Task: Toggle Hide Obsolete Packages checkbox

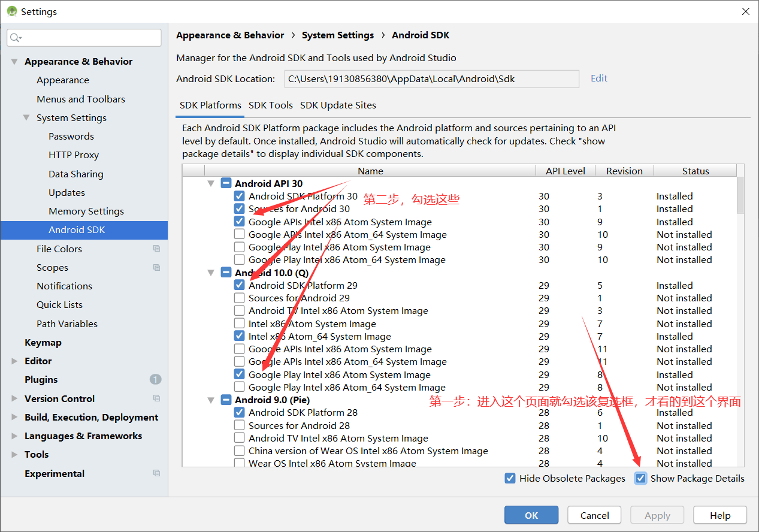Action: pos(510,478)
